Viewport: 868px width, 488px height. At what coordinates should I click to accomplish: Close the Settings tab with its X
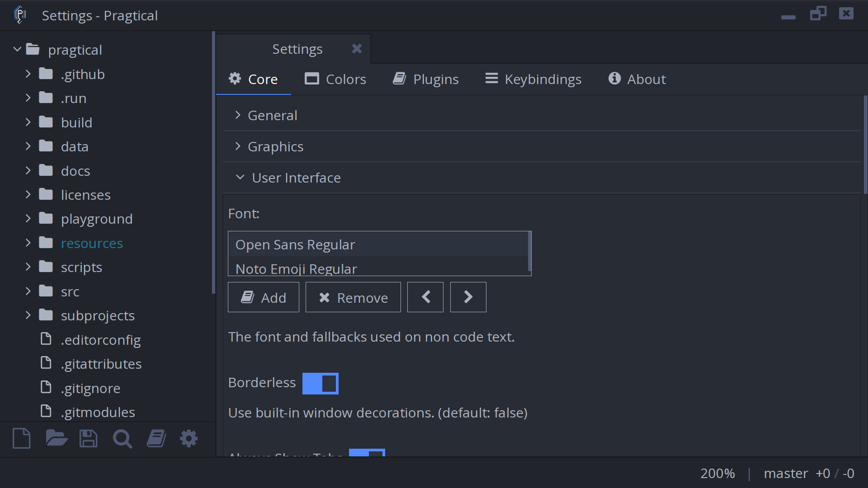(357, 49)
